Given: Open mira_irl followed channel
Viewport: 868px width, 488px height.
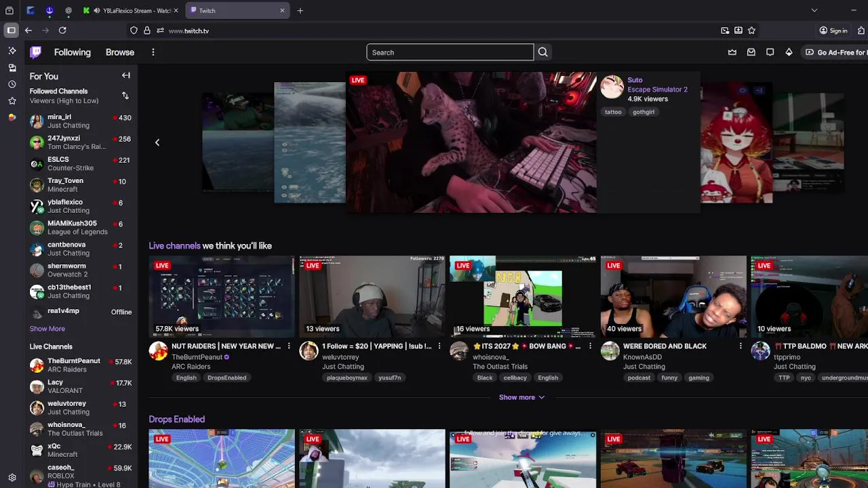Looking at the screenshot, I should [81, 121].
